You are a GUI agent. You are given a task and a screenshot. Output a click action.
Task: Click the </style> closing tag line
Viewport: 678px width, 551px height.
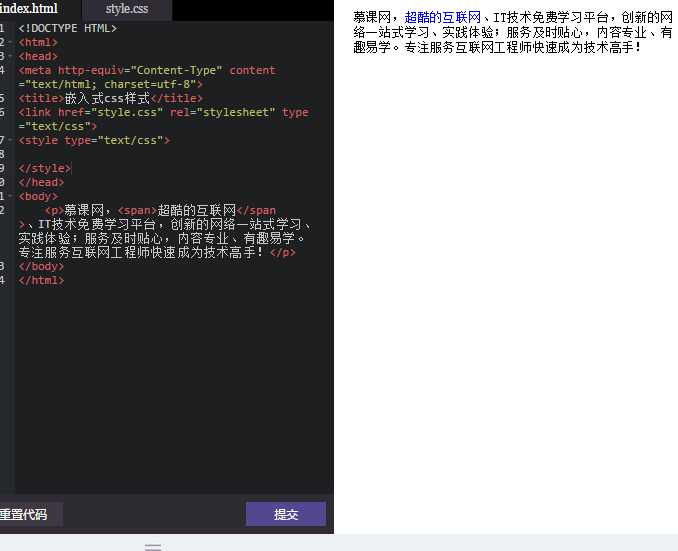(x=45, y=169)
